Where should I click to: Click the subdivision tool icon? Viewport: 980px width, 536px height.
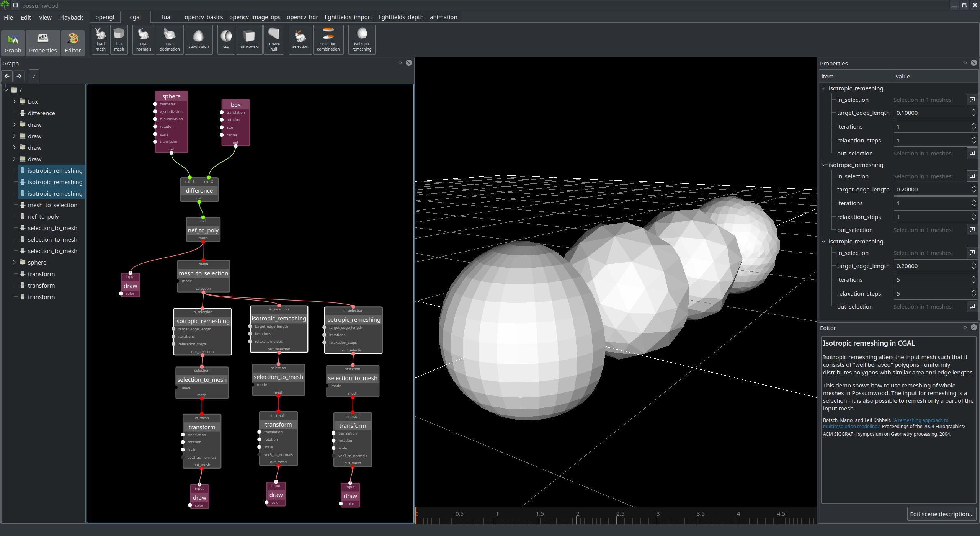pyautogui.click(x=198, y=39)
